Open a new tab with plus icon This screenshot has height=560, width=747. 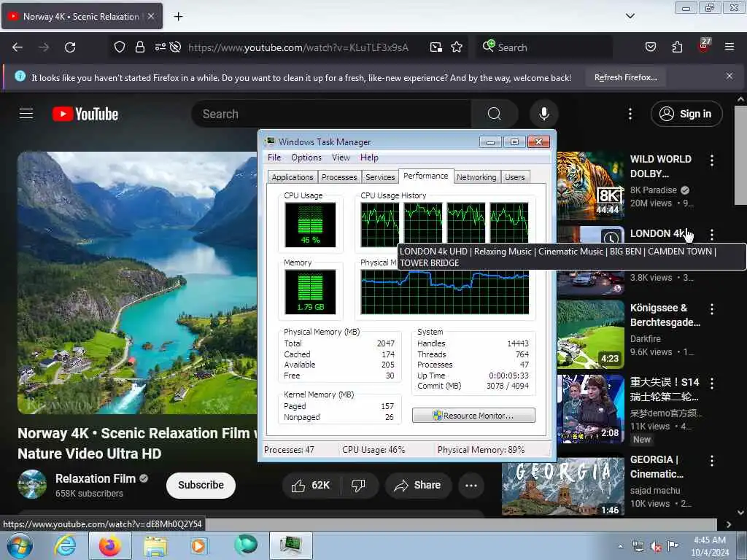point(178,17)
